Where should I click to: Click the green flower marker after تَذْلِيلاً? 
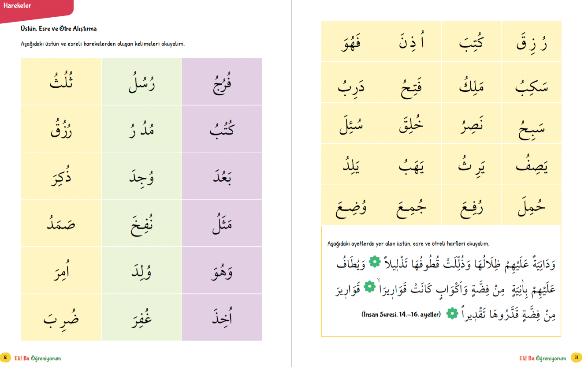tap(374, 262)
